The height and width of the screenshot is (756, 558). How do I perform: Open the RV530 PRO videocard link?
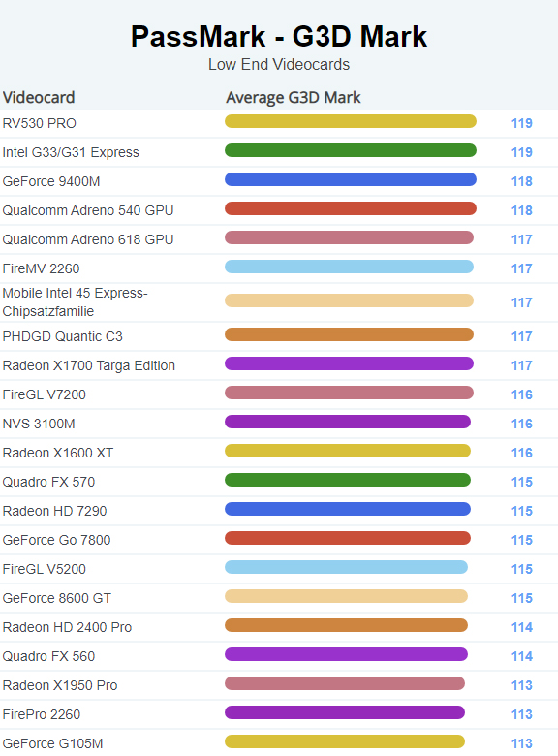pyautogui.click(x=40, y=123)
